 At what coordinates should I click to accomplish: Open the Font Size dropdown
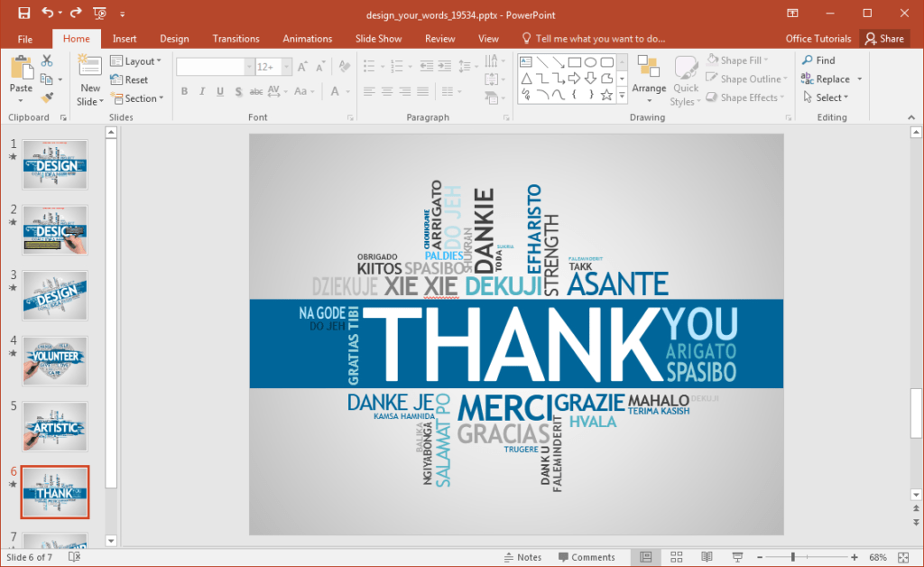point(286,67)
